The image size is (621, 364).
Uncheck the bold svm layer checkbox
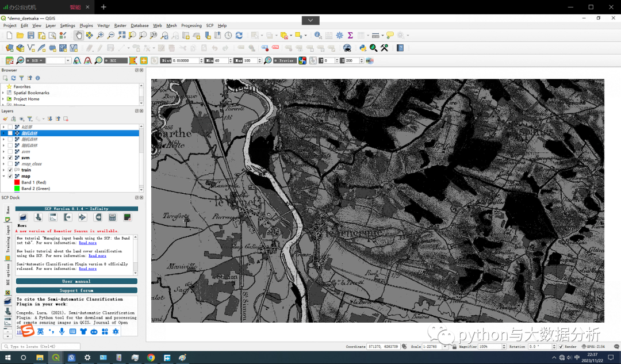[10, 158]
